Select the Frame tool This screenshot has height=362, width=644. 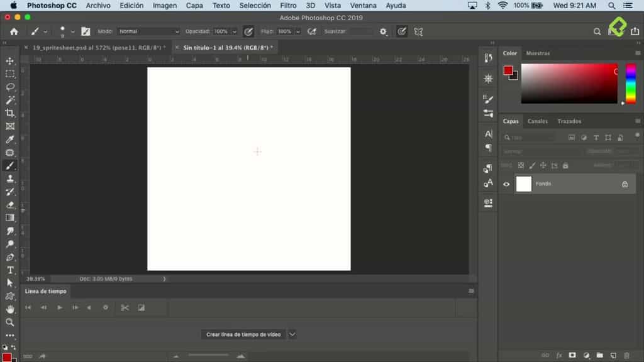click(x=10, y=126)
